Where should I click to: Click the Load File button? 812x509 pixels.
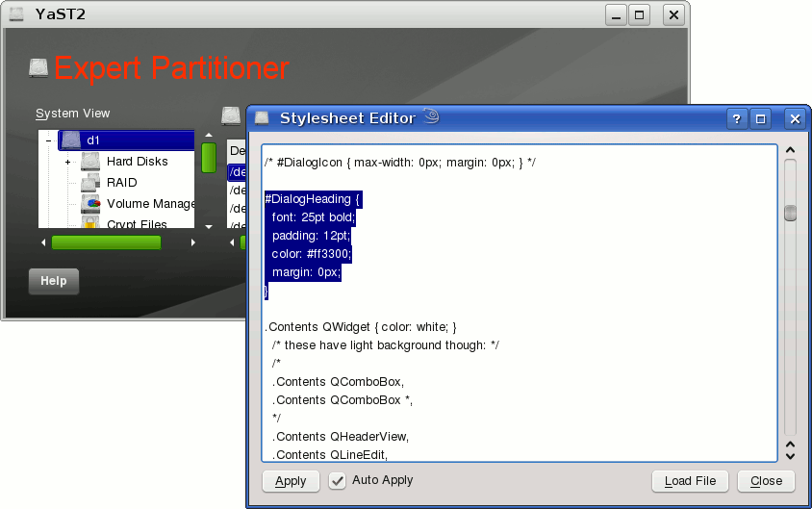(x=691, y=481)
